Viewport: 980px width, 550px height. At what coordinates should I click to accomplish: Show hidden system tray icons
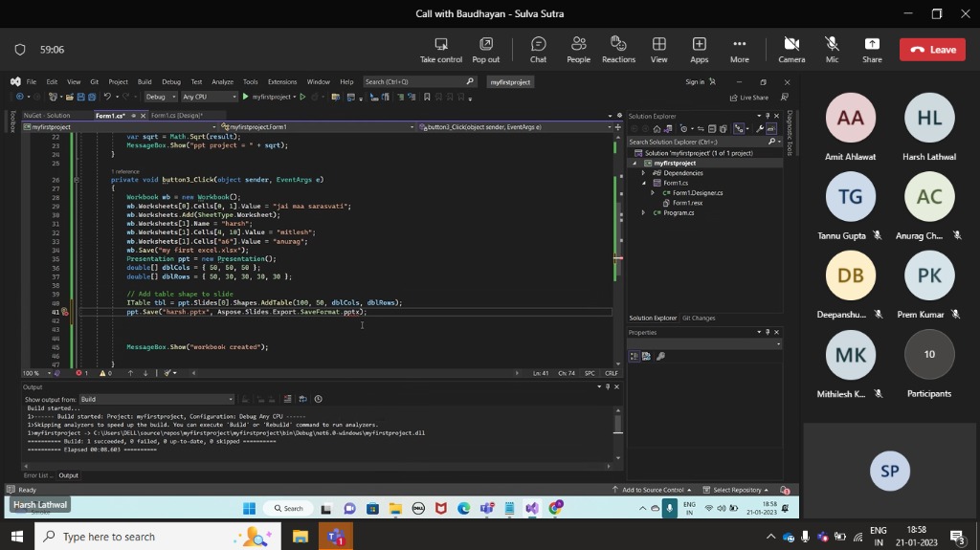pos(770,537)
